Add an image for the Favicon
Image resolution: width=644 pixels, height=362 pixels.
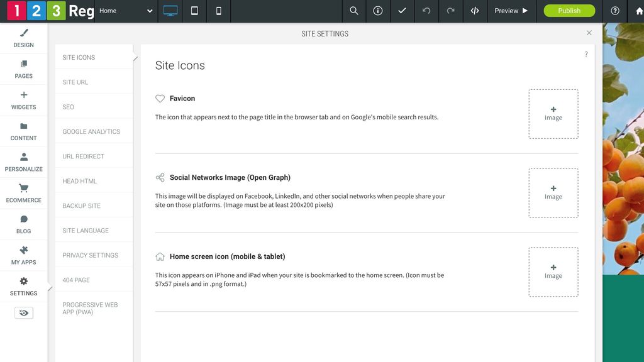tap(553, 114)
